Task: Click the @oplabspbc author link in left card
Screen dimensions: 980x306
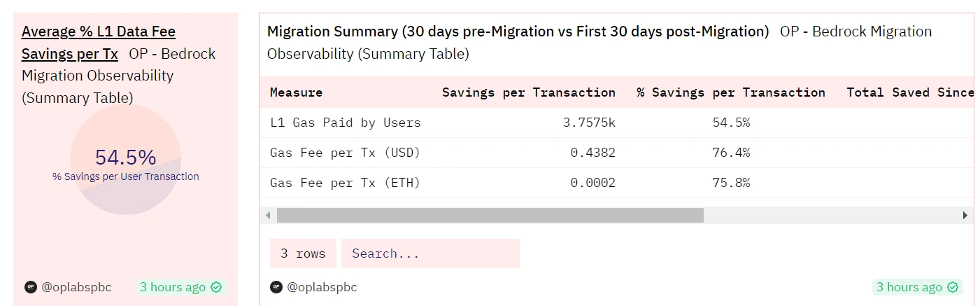Action: (76, 287)
